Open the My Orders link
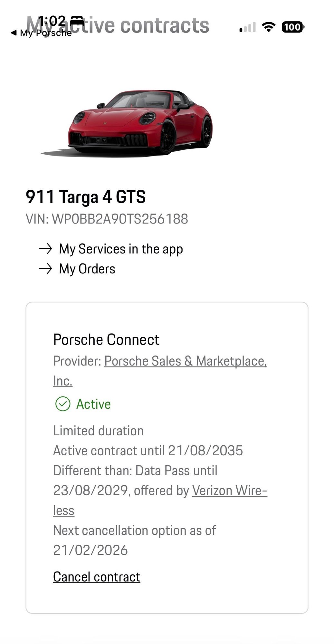The image size is (334, 644). (87, 269)
